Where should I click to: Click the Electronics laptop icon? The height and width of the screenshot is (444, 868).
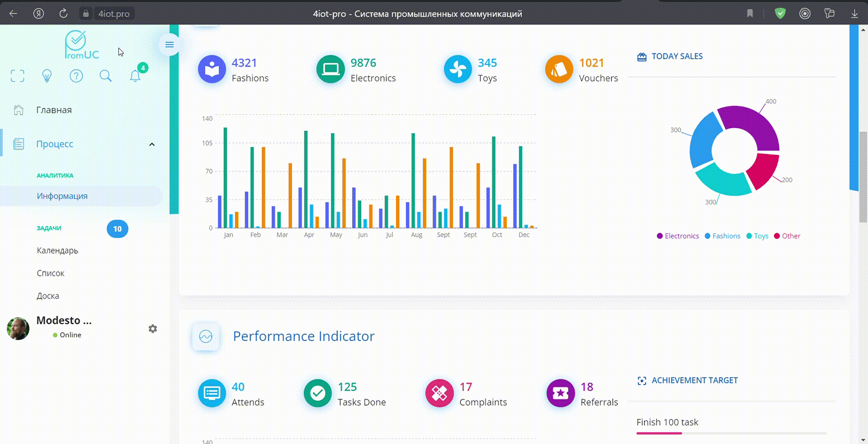pos(330,69)
